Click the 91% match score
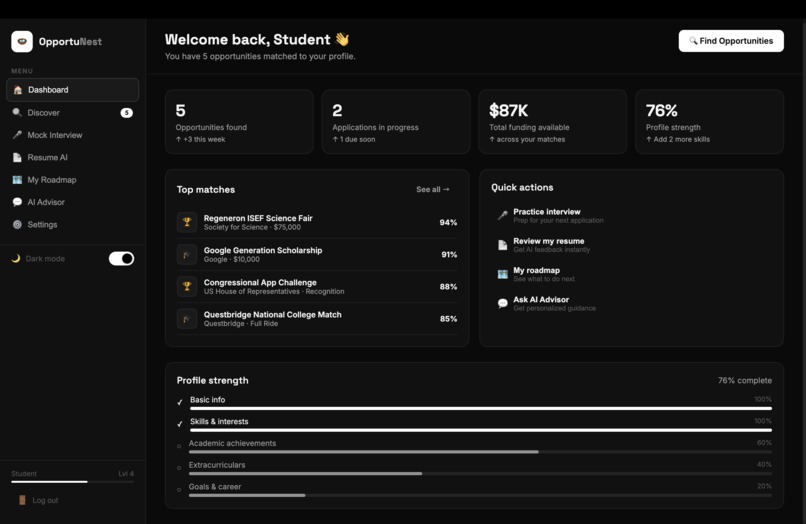The width and height of the screenshot is (806, 524). coord(449,255)
